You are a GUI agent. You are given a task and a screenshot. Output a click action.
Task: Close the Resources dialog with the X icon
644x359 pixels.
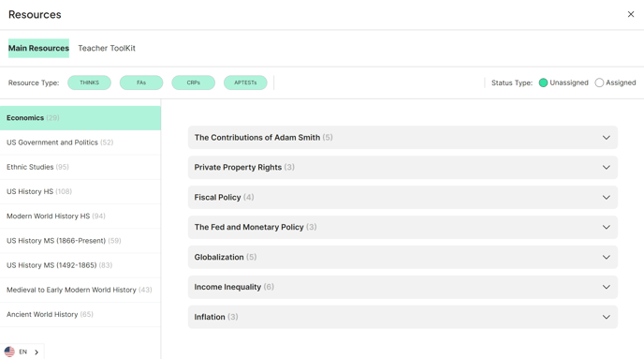click(631, 14)
